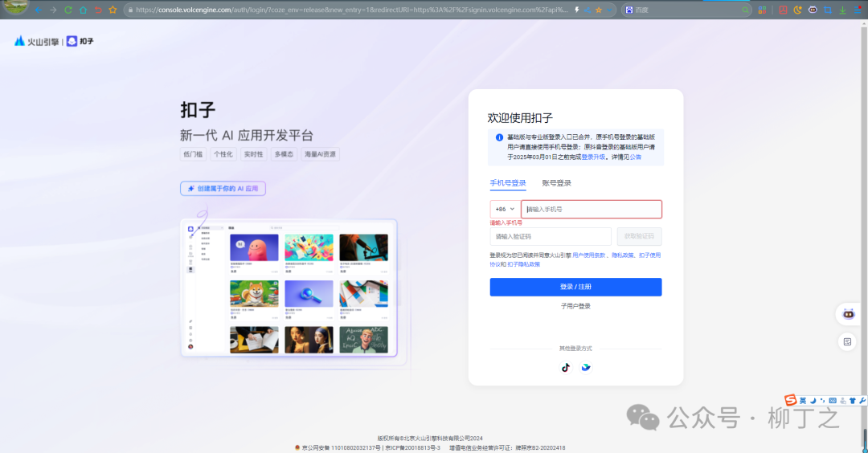Image resolution: width=868 pixels, height=453 pixels.
Task: Click the search magnifier icon in Baidu box
Action: coord(746,10)
